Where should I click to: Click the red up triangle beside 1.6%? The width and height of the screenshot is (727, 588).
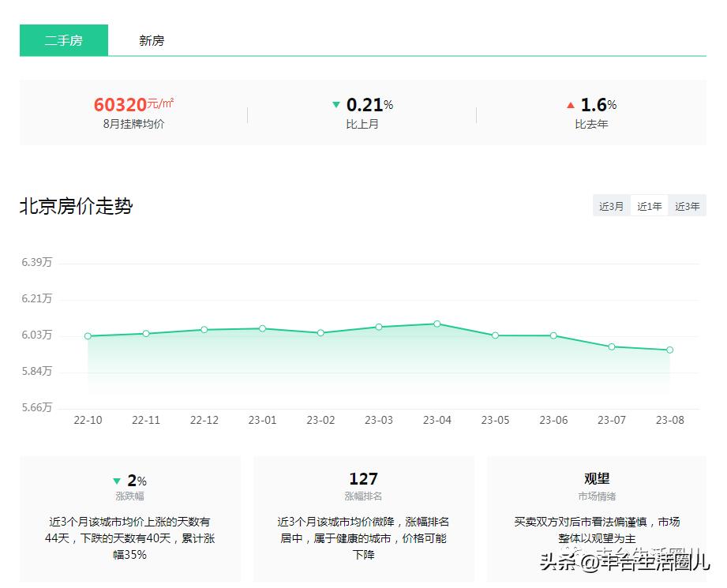[x=570, y=103]
